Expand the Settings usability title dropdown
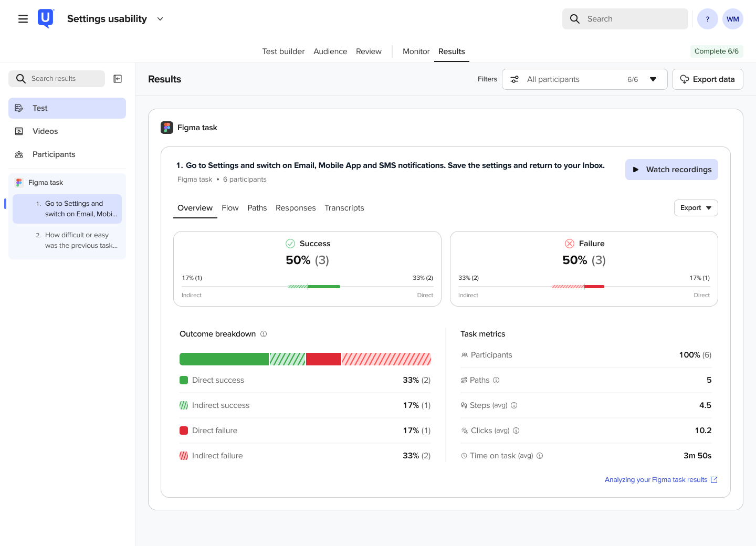The width and height of the screenshot is (756, 546). 160,19
